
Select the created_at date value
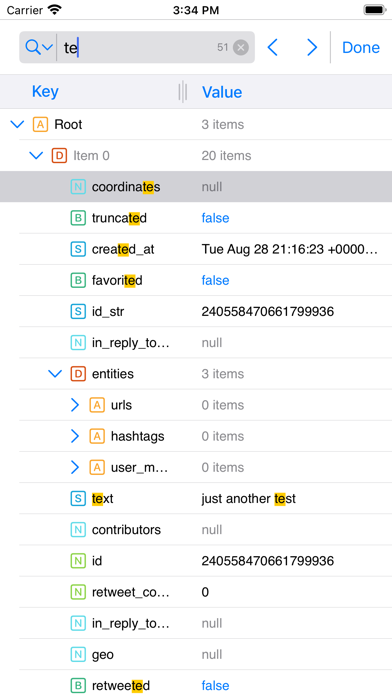[x=289, y=249]
